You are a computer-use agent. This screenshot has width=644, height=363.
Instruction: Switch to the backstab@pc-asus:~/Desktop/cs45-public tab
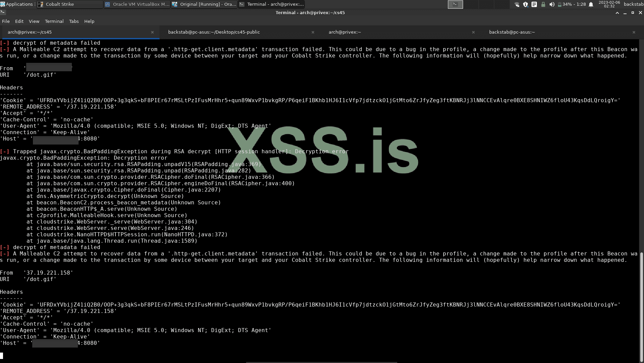point(214,32)
